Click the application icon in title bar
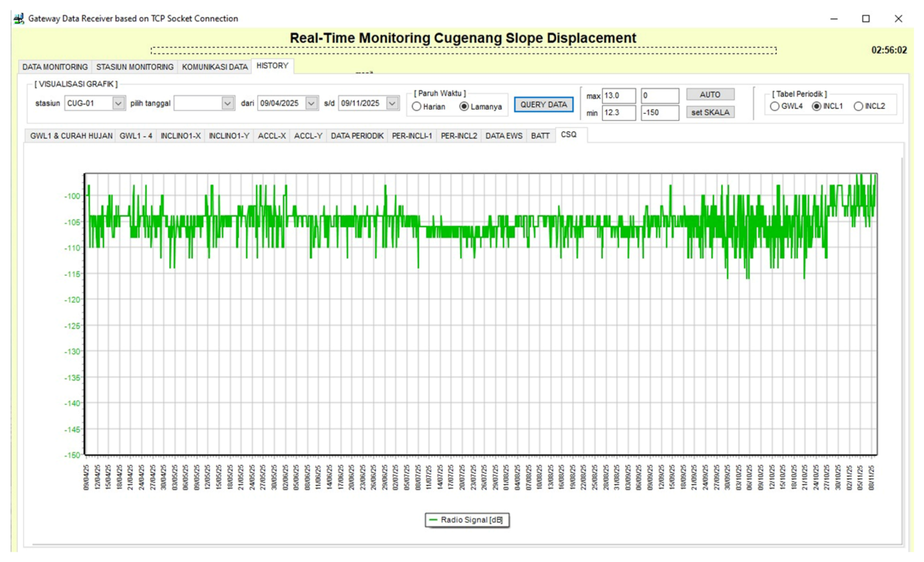This screenshot has width=924, height=562. point(19,18)
